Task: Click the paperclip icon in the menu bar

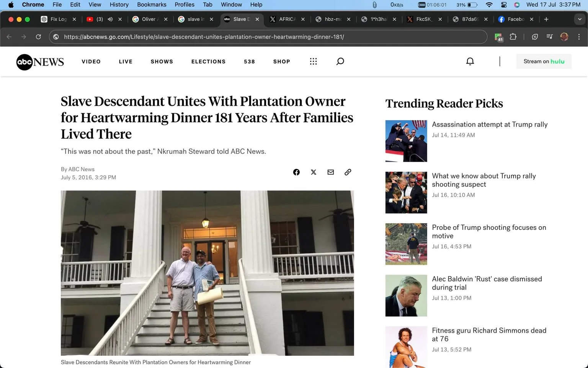Action: (374, 5)
